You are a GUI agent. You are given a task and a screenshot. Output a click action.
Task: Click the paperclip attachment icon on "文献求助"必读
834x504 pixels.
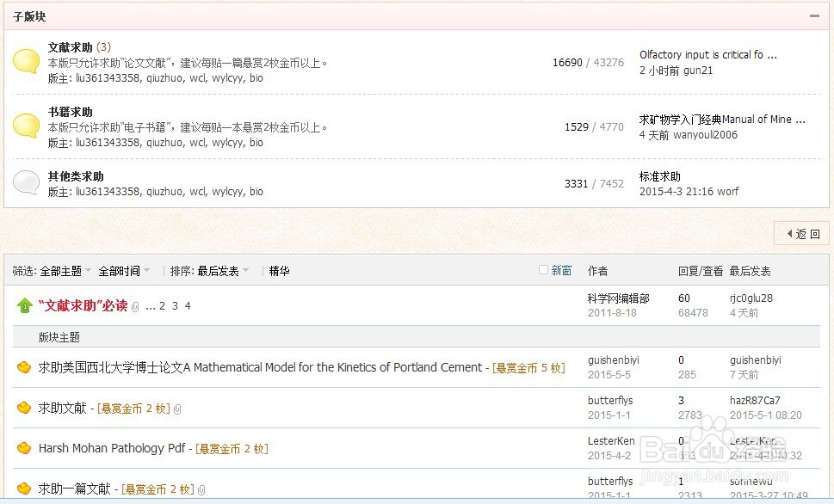click(x=136, y=306)
